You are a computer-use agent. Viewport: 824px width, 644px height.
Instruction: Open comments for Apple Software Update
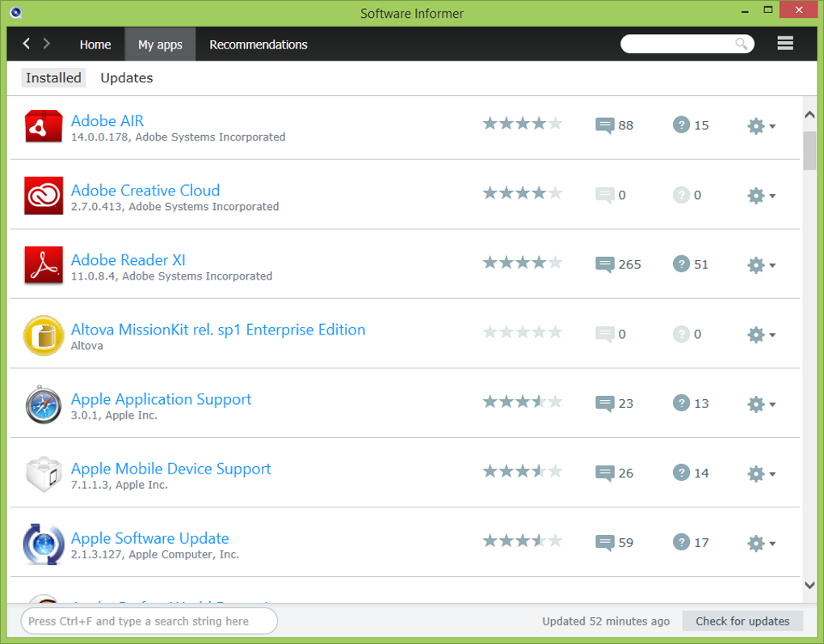614,542
